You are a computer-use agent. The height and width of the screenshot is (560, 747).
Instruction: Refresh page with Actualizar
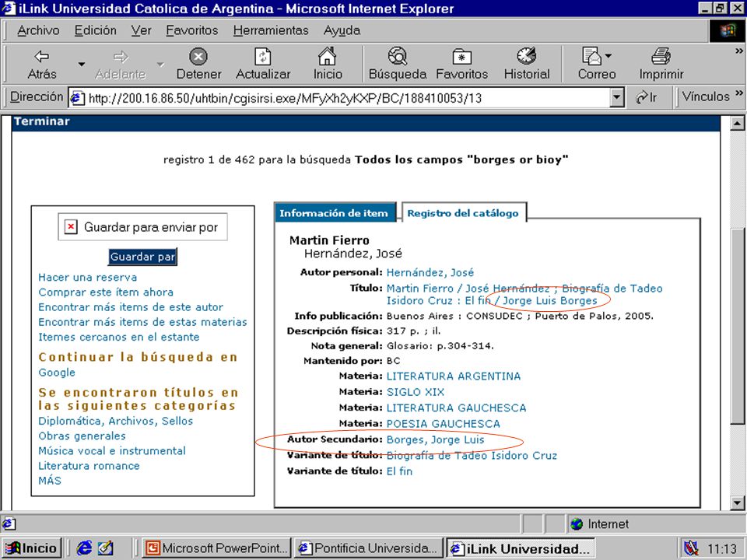(263, 64)
